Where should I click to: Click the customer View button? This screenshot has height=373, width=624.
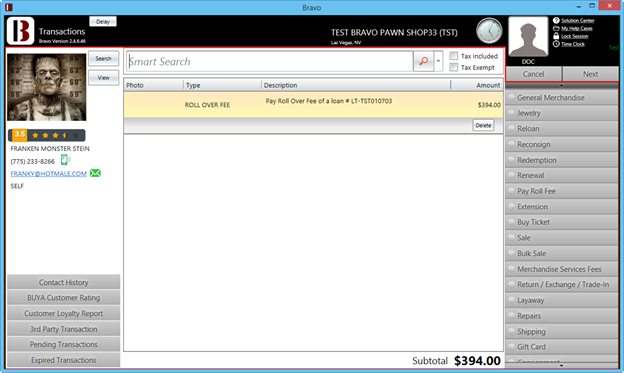(x=103, y=78)
